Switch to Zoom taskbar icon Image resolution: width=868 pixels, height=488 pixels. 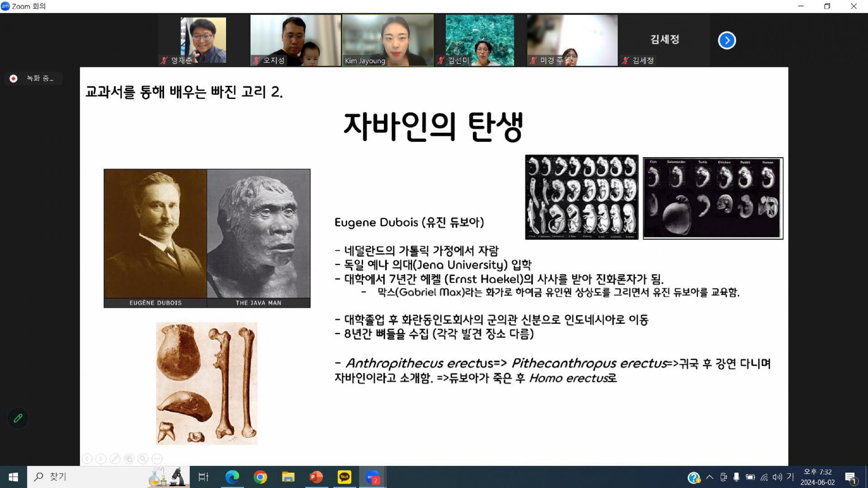click(372, 477)
